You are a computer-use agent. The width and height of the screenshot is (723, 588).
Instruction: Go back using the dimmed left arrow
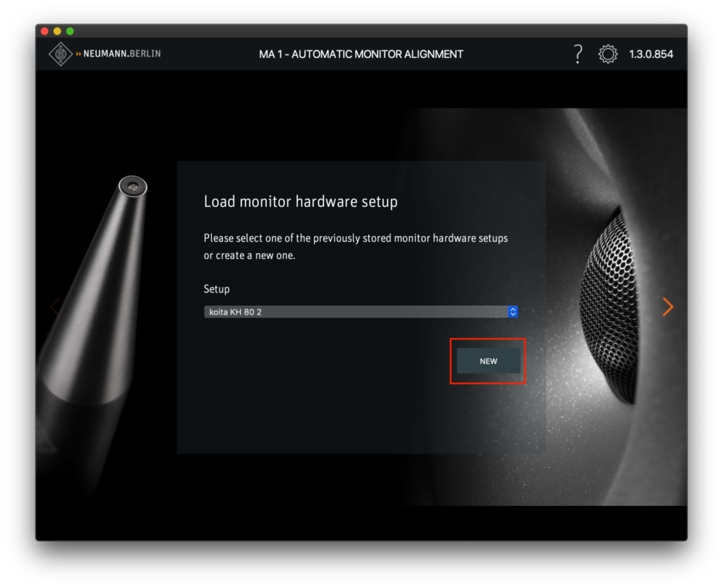[x=54, y=306]
